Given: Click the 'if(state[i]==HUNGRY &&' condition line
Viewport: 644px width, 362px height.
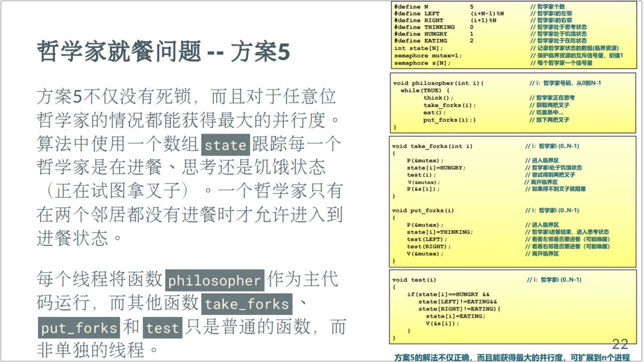Looking at the screenshot, I should [x=448, y=294].
